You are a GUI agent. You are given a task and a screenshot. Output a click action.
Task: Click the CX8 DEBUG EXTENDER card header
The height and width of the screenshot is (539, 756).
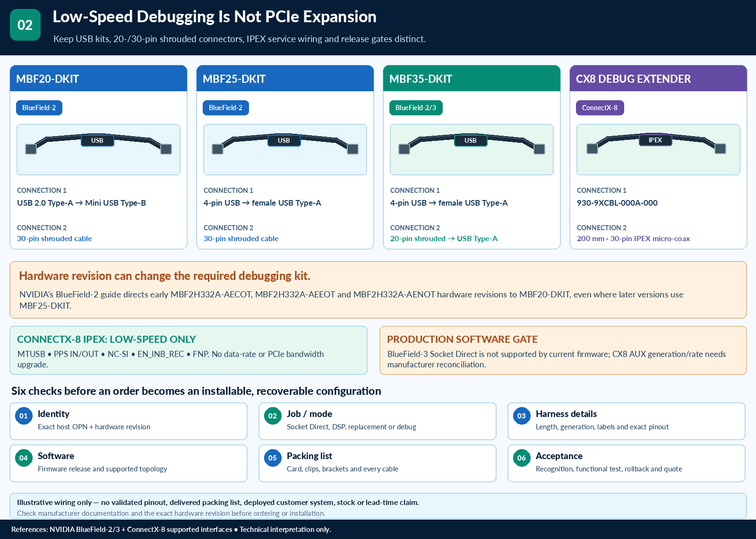[658, 78]
